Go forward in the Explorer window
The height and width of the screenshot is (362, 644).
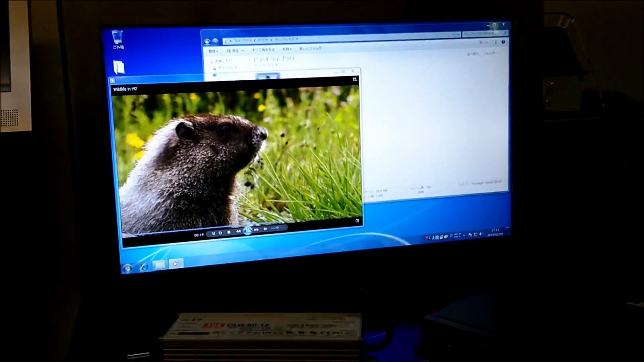(x=215, y=41)
